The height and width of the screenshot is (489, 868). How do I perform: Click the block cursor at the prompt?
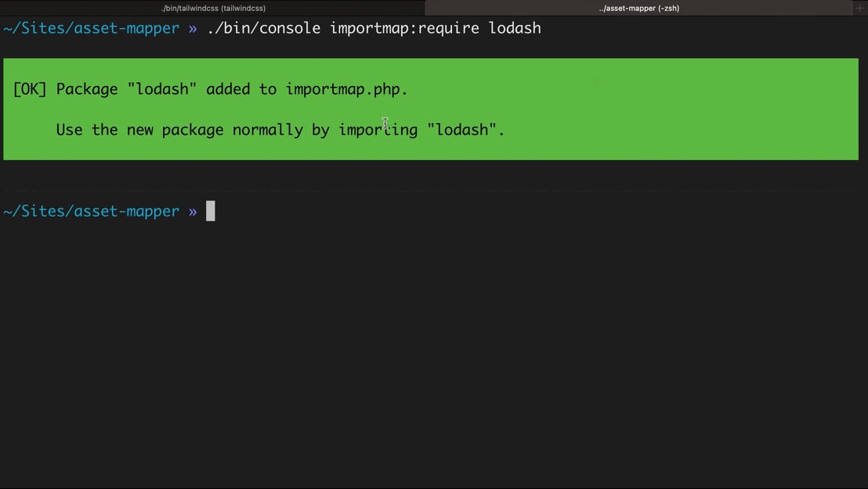pyautogui.click(x=211, y=211)
